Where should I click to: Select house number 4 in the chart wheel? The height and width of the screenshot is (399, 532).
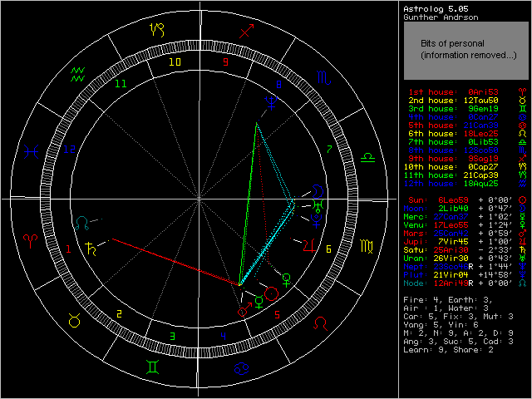(x=224, y=336)
